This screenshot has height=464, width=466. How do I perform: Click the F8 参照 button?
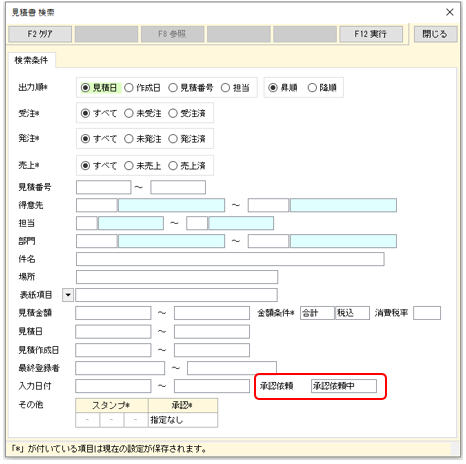pos(172,34)
